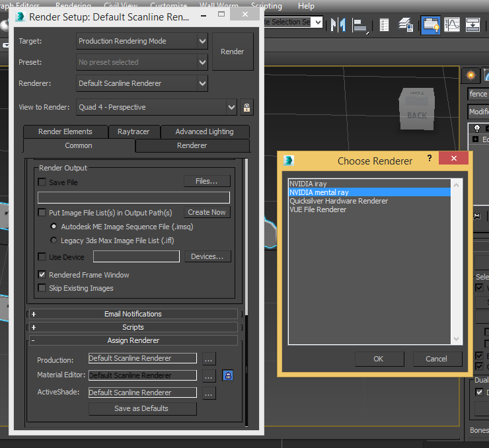The height and width of the screenshot is (448, 489).
Task: Click the BACK face of the ViewCube
Action: [417, 116]
